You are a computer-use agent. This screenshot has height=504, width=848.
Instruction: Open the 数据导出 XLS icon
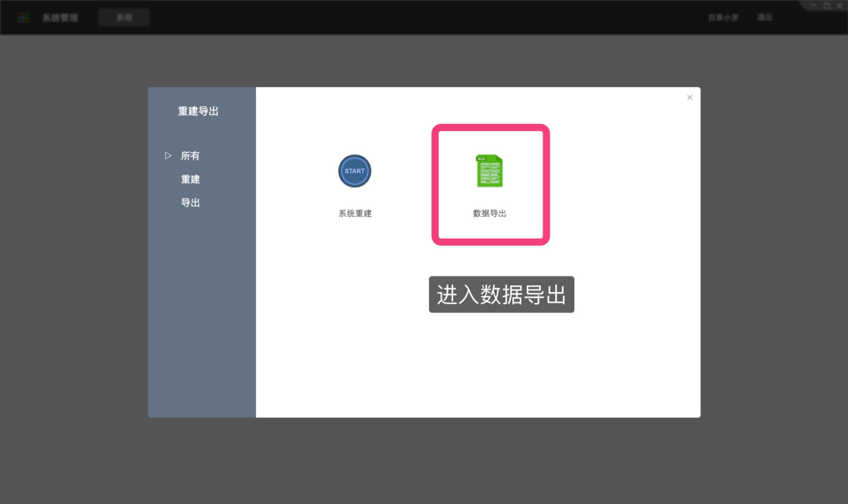[490, 171]
